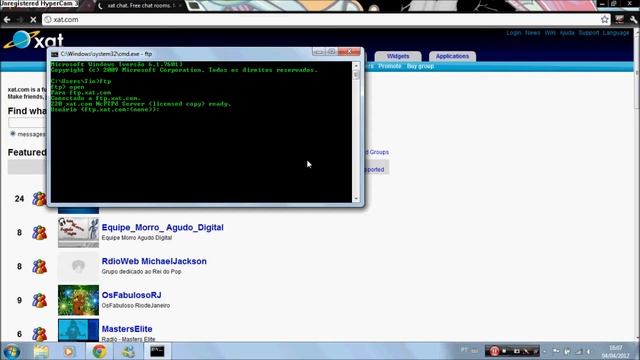Open the Wiki link
Viewport: 640px width, 360px height.
tap(550, 33)
